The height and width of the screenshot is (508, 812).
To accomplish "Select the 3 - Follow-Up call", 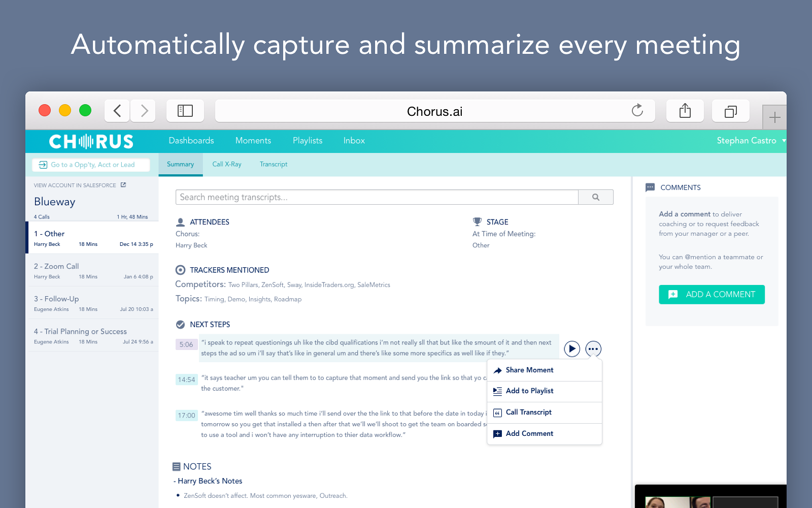I will 93,303.
